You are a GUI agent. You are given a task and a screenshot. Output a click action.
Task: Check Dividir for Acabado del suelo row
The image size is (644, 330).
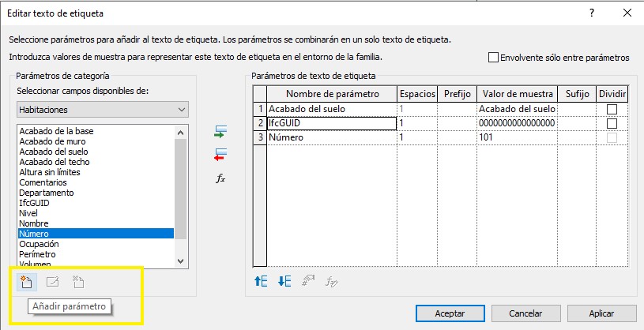click(x=612, y=109)
